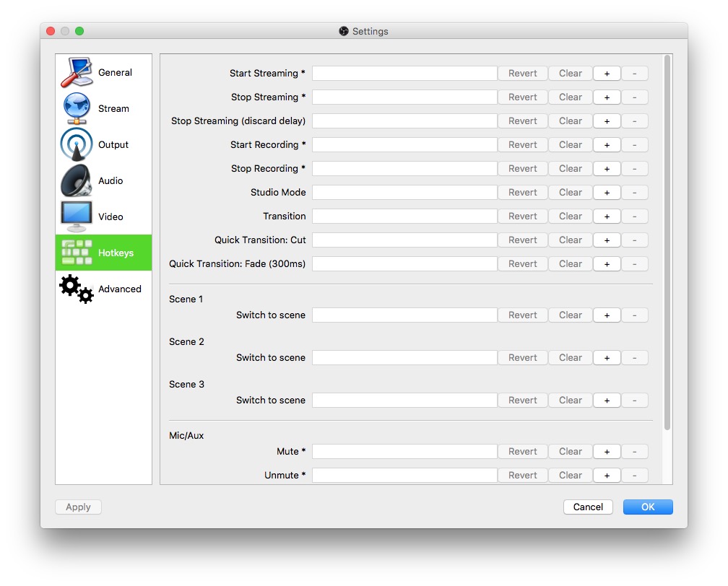Clear the Start Recording hotkey
Viewport: 728px width, 586px height.
coord(570,145)
